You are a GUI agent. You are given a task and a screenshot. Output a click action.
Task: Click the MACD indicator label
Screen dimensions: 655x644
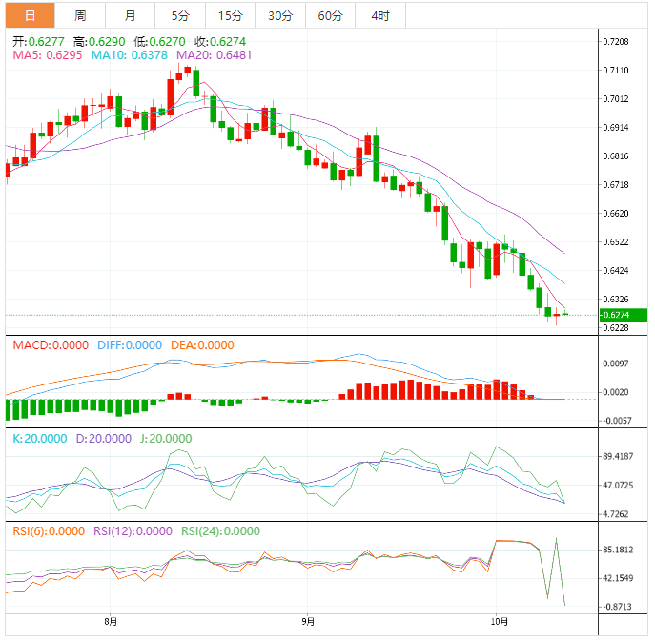click(x=50, y=344)
